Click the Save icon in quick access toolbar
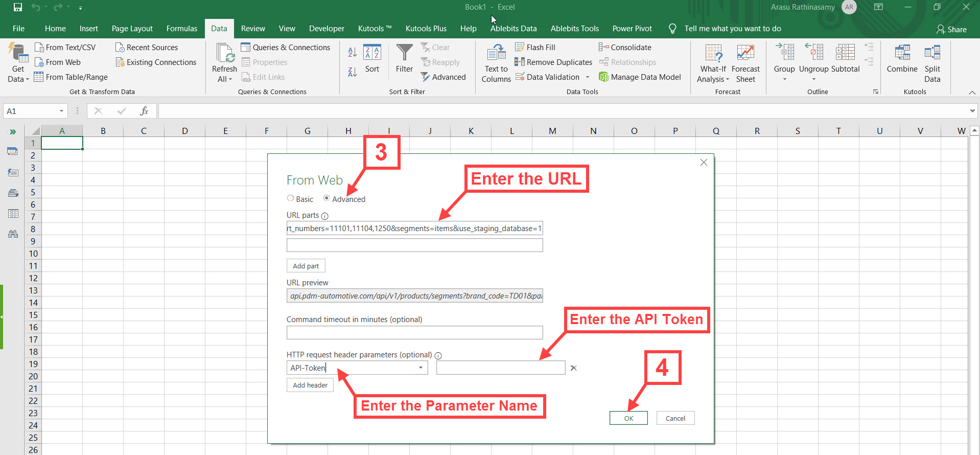The height and width of the screenshot is (455, 980). pos(18,7)
